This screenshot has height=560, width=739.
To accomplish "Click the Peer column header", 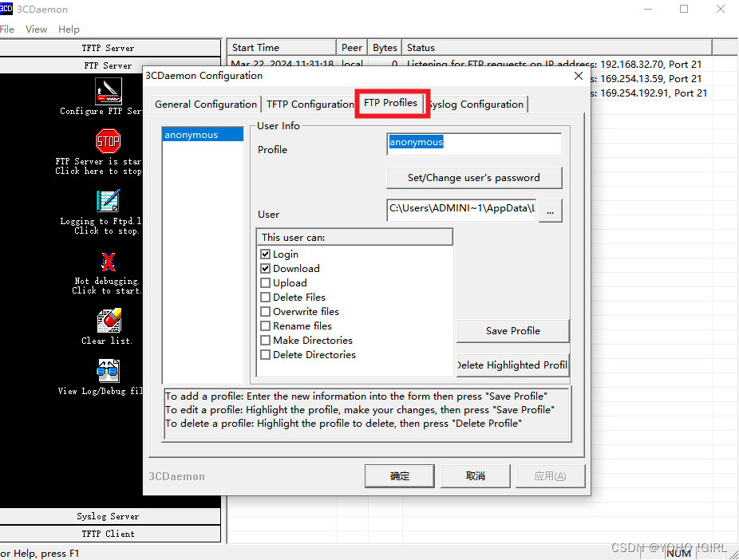I will [x=352, y=48].
